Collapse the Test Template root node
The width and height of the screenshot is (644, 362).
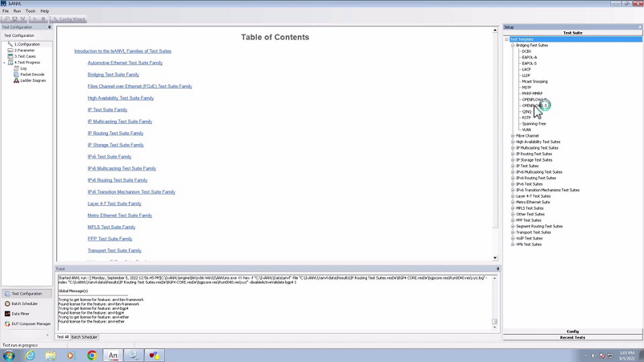(x=507, y=39)
